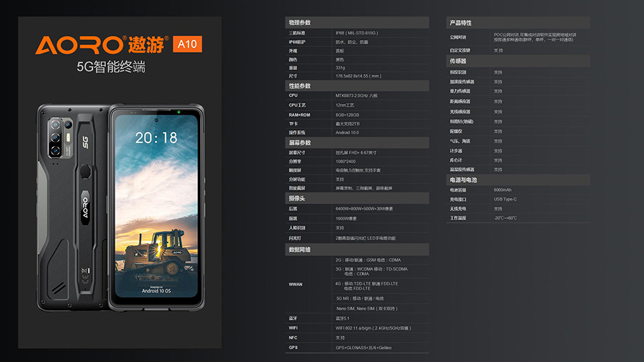Click the '2G' GSM/CDMA network line
This screenshot has width=644, height=362.
point(368,260)
